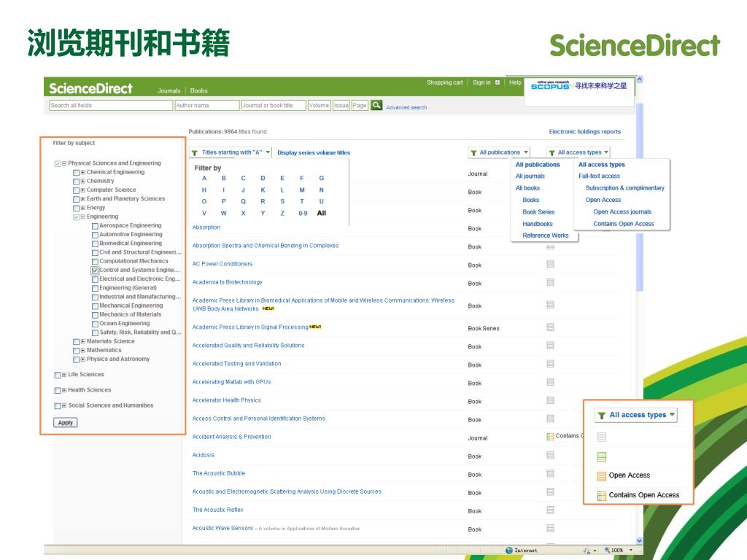Collapse the Engineering subject node
This screenshot has width=747, height=560.
[83, 217]
